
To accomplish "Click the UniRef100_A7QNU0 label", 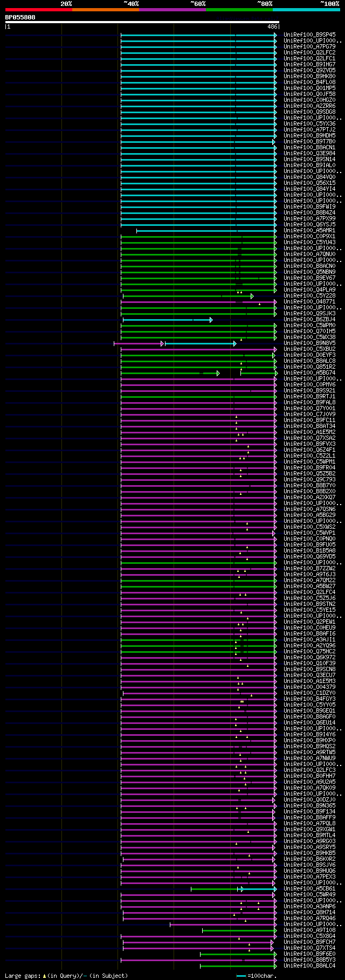I will click(x=309, y=254).
